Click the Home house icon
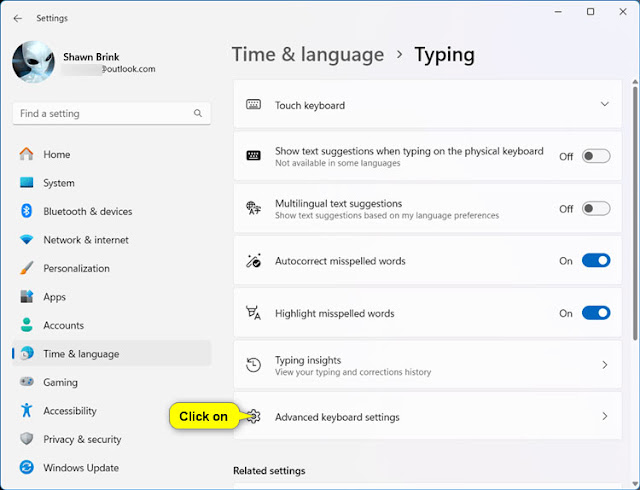Viewport: 640px width, 490px height. coord(27,154)
